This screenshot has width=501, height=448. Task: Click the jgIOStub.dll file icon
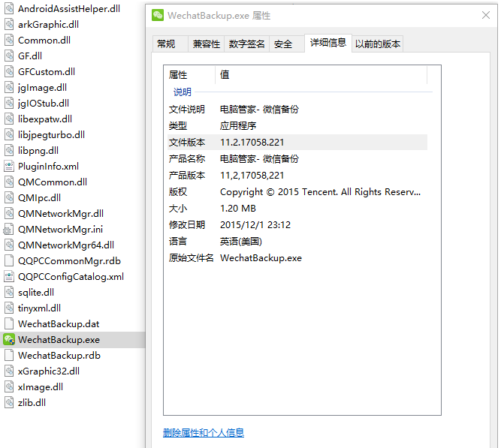pyautogui.click(x=9, y=103)
